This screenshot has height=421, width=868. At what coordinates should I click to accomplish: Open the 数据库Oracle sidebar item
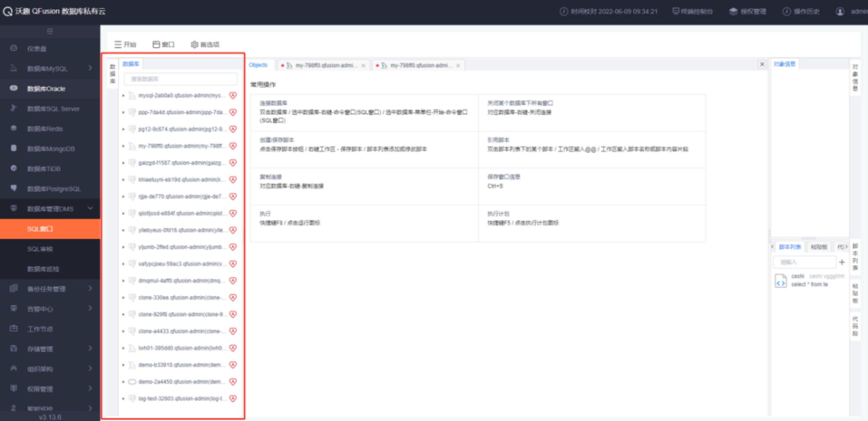[50, 88]
